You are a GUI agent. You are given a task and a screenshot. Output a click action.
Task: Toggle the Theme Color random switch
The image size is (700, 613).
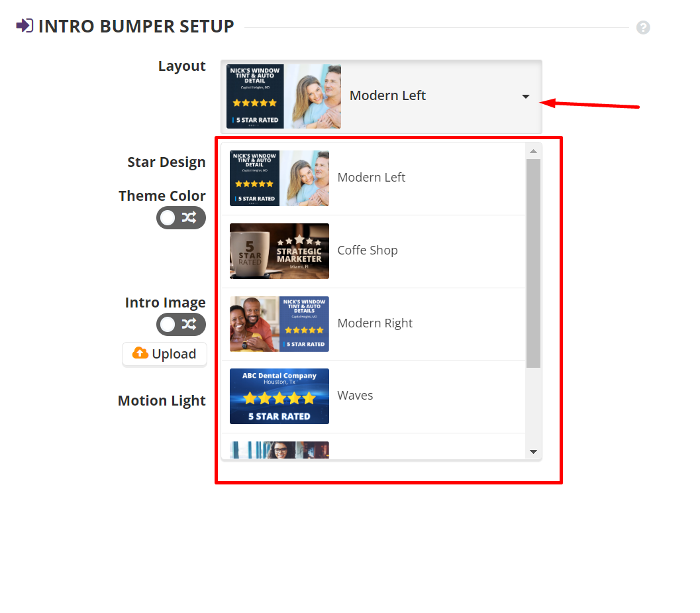coord(181,217)
